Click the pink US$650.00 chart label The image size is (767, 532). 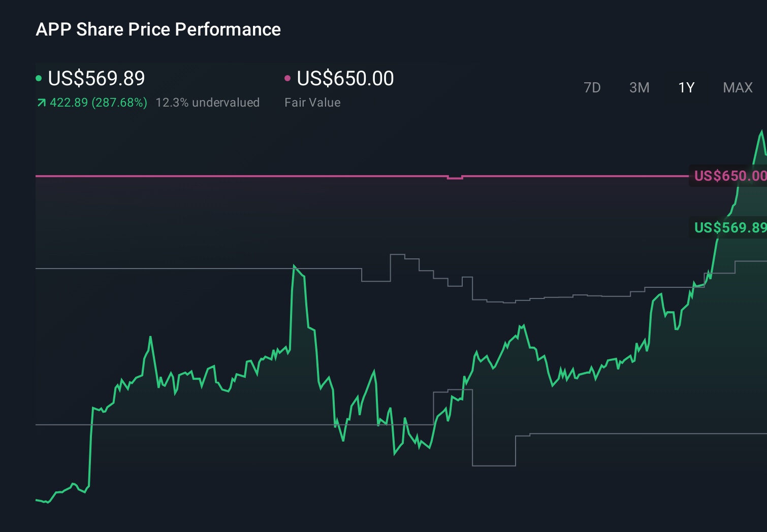[x=729, y=176]
